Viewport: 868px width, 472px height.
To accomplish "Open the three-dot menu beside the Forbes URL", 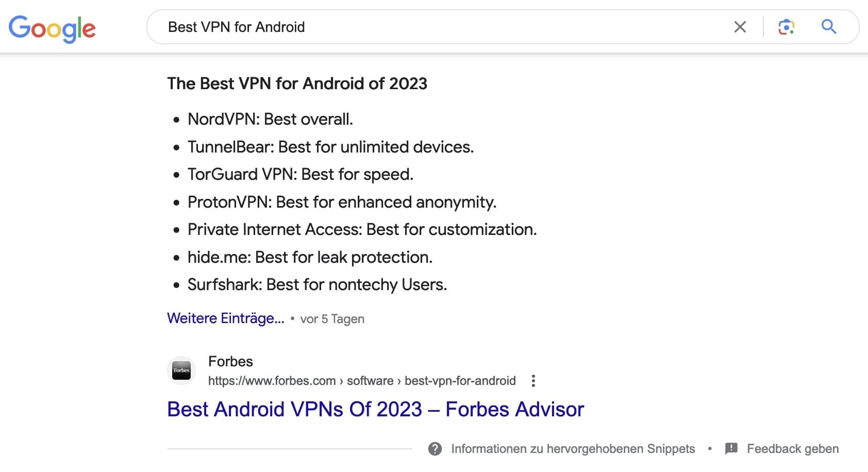I will pos(533,381).
